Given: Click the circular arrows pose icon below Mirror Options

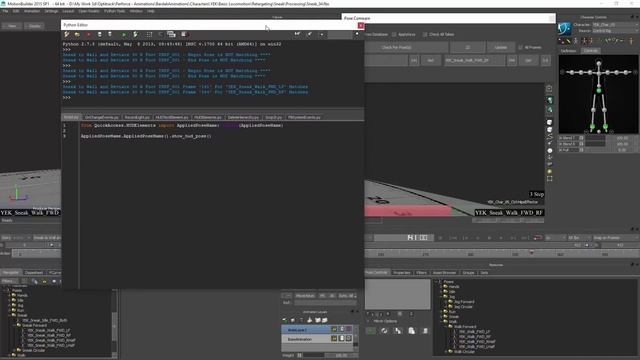Looking at the screenshot, I should pyautogui.click(x=384, y=331).
